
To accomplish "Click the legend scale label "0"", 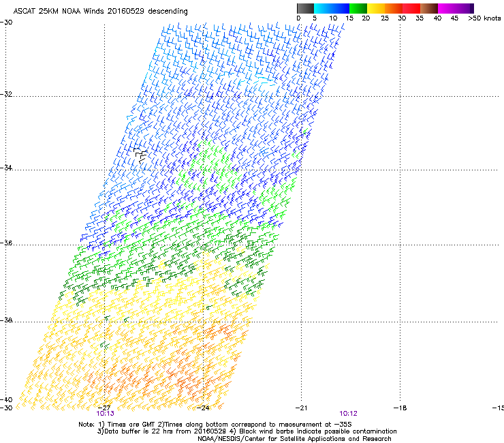I will 298,18.
